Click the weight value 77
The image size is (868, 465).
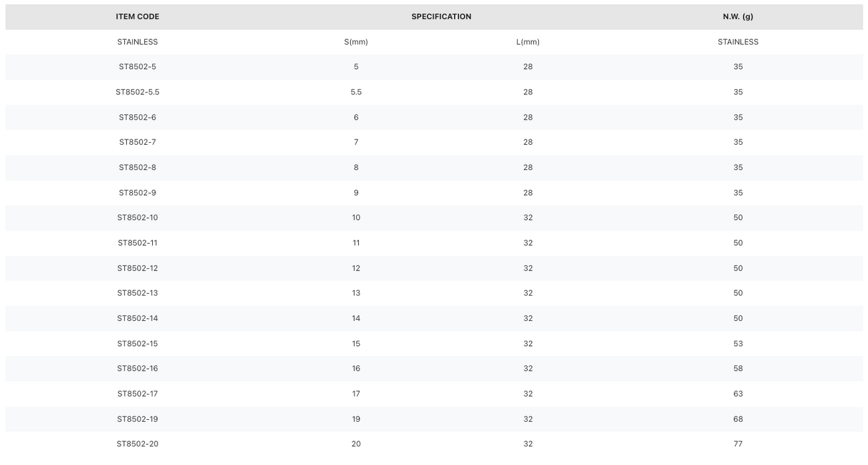[x=738, y=444]
